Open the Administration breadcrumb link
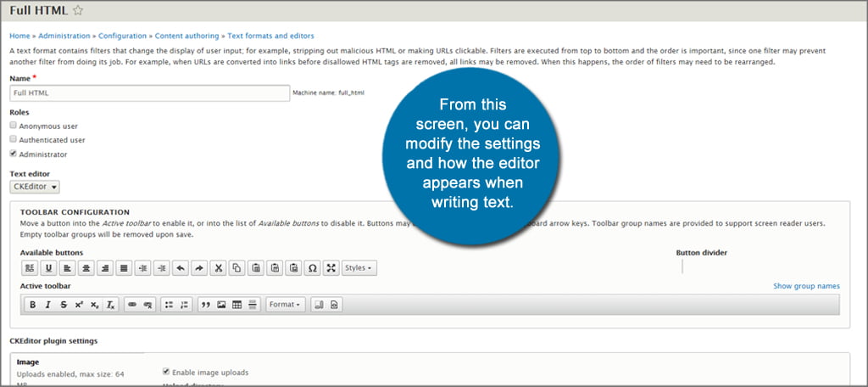The height and width of the screenshot is (387, 868). click(64, 36)
